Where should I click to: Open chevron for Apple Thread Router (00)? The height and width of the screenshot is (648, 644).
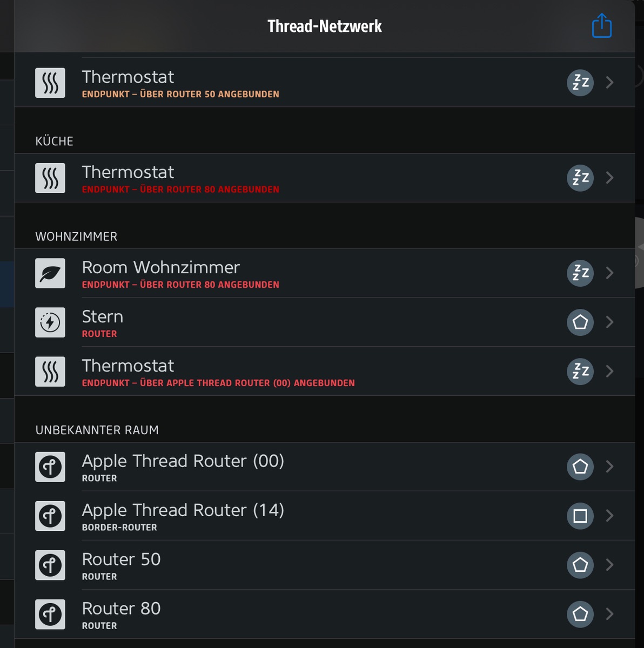coord(610,467)
